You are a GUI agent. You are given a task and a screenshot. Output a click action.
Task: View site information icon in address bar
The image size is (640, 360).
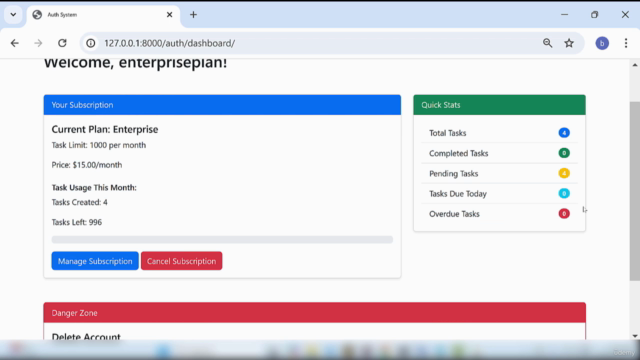coord(91,43)
